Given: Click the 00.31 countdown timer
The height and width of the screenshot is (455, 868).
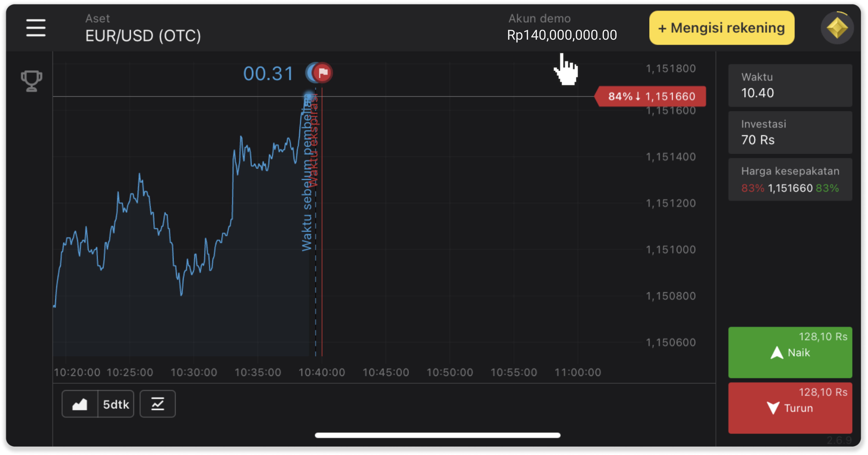Looking at the screenshot, I should 268,73.
